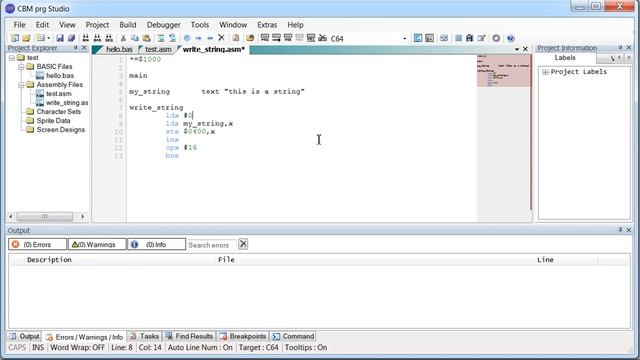The image size is (640, 360).
Task: Open the File menu
Action: [19, 25]
